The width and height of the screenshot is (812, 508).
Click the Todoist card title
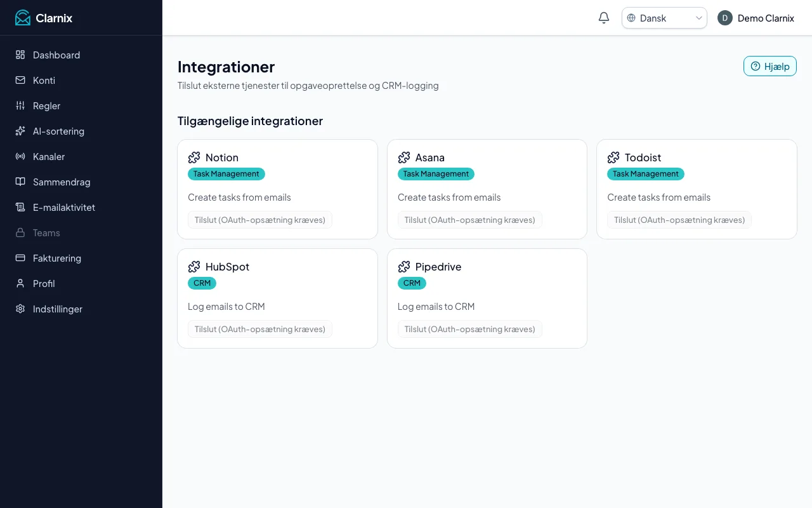click(x=643, y=157)
